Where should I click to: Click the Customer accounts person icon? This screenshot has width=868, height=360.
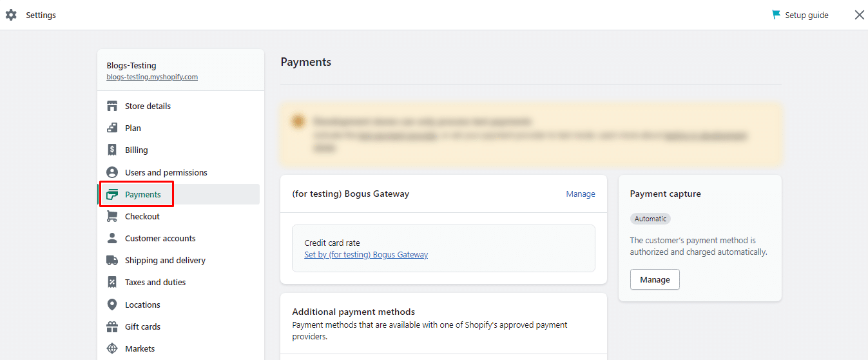point(112,238)
